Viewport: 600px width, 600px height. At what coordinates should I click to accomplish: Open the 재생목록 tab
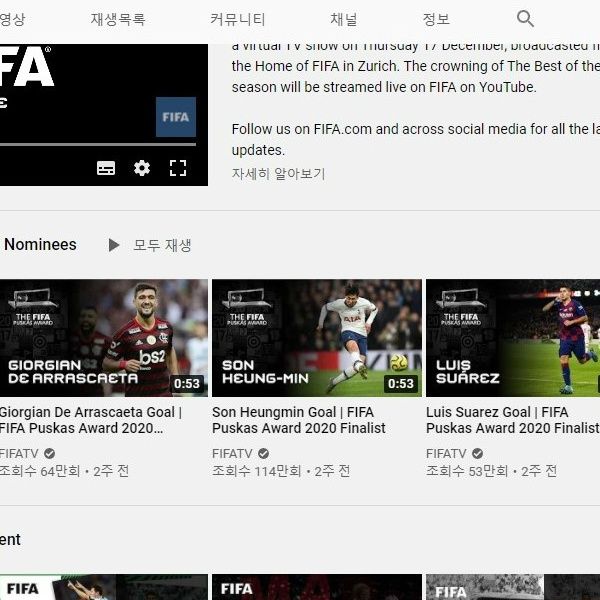[x=118, y=19]
